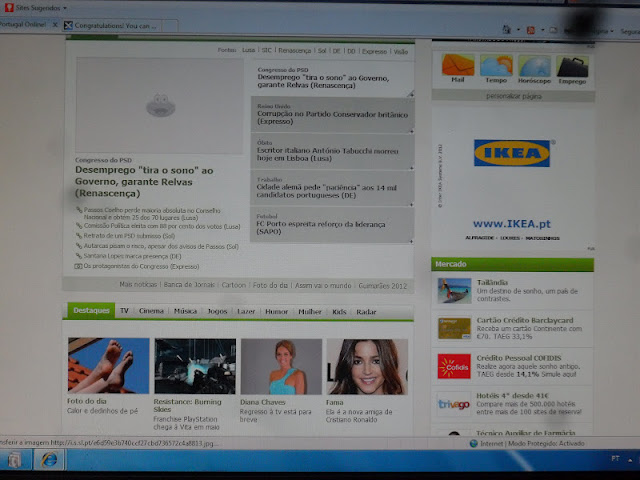
Task: Select the TV tab
Action: click(x=124, y=311)
